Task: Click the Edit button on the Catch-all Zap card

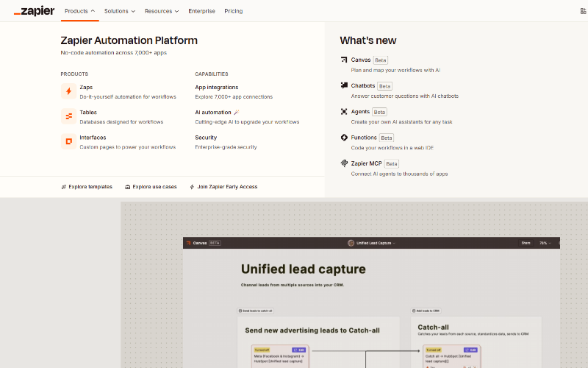Action: (x=470, y=350)
